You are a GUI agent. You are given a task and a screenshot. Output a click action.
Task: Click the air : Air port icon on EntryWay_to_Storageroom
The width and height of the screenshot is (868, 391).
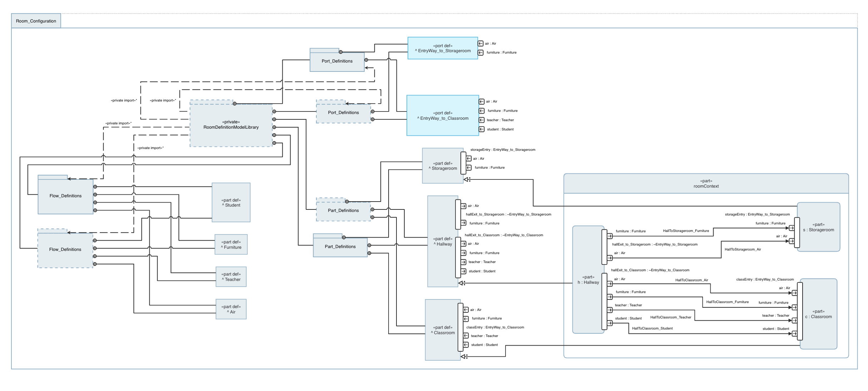pyautogui.click(x=481, y=44)
